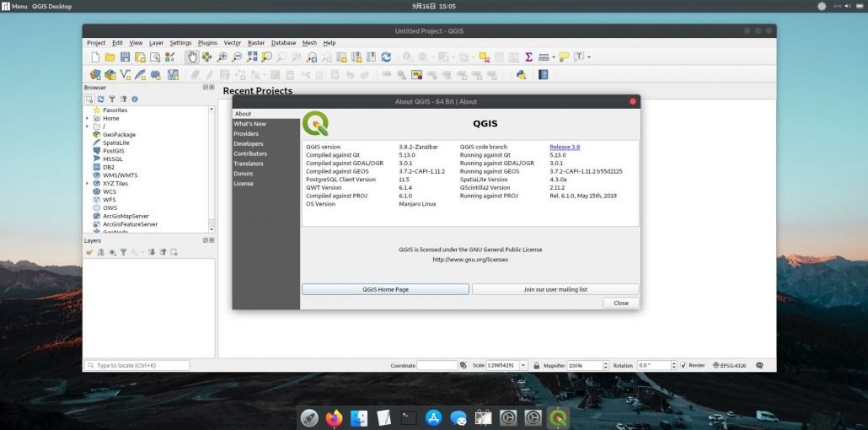Open the Measure tool dropdown arrow
This screenshot has width=868, height=430.
coord(554,57)
